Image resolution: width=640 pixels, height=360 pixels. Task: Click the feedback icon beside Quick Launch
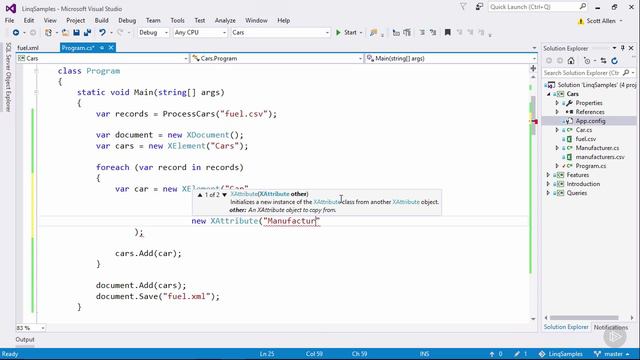(x=479, y=7)
